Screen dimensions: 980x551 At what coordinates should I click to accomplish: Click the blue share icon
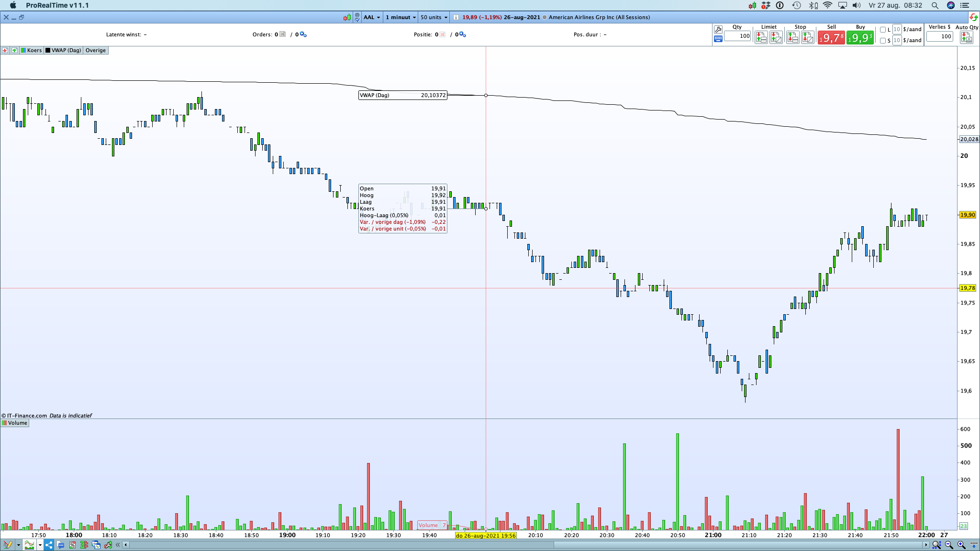(49, 545)
